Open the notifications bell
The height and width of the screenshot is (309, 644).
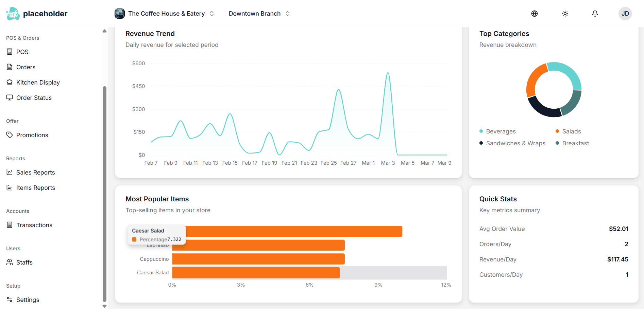click(x=595, y=14)
